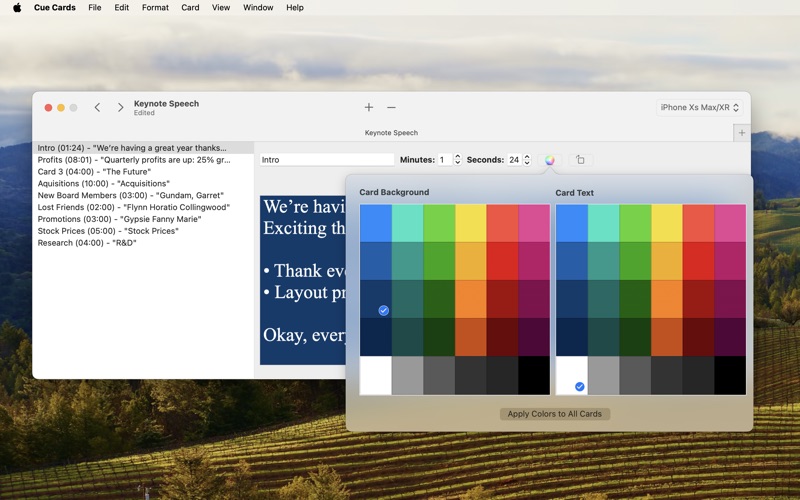Pick black in Card Text bottom row
800x500 pixels.
[x=730, y=376]
